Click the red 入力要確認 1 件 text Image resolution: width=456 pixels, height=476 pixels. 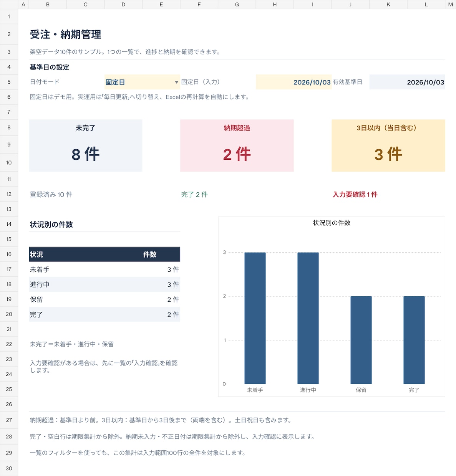pyautogui.click(x=355, y=195)
